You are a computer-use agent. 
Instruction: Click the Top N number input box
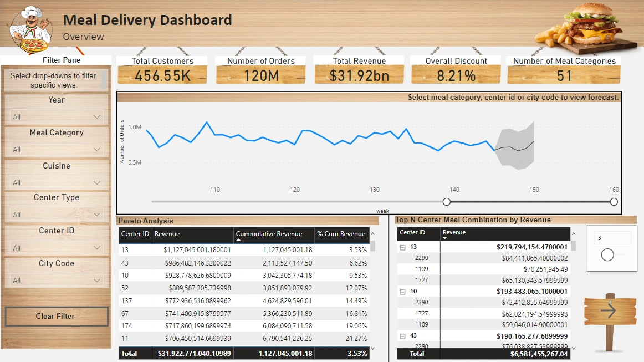pos(613,238)
